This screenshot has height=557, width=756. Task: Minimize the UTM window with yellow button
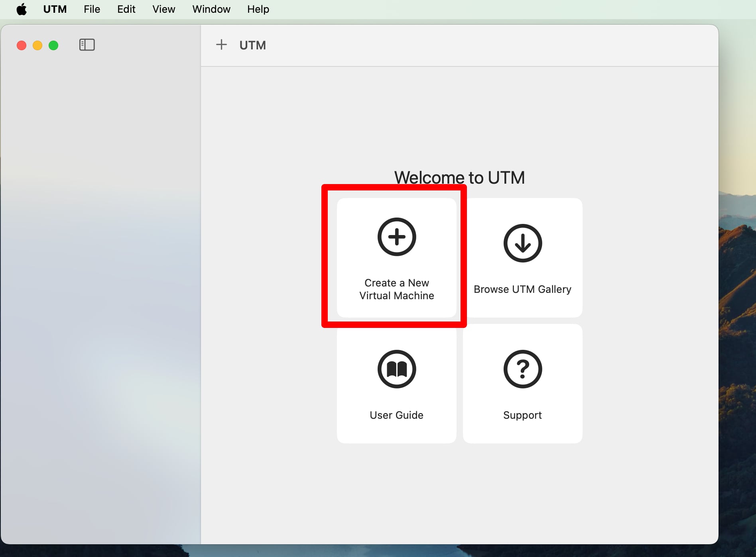click(37, 45)
